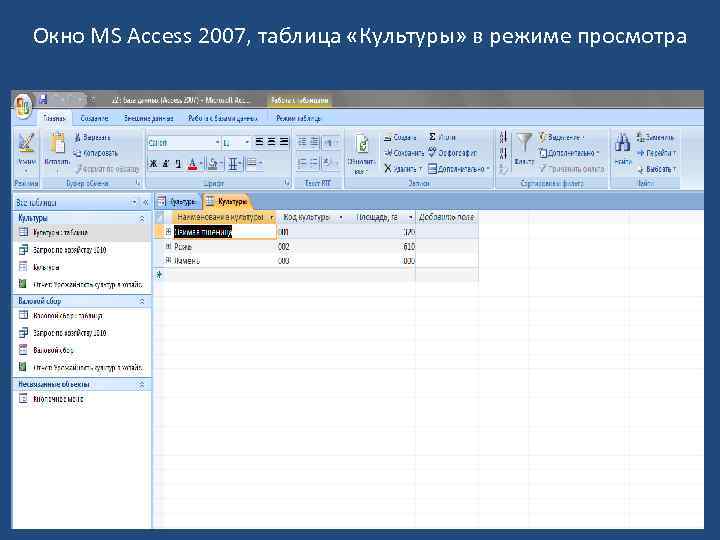The height and width of the screenshot is (540, 720).
Task: Open the font name combo box
Action: 184,143
